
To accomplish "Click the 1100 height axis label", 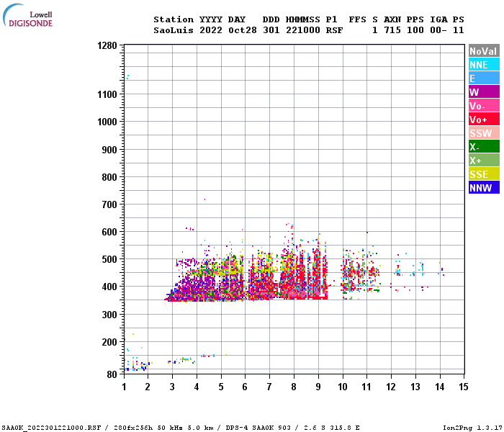I will (x=107, y=94).
